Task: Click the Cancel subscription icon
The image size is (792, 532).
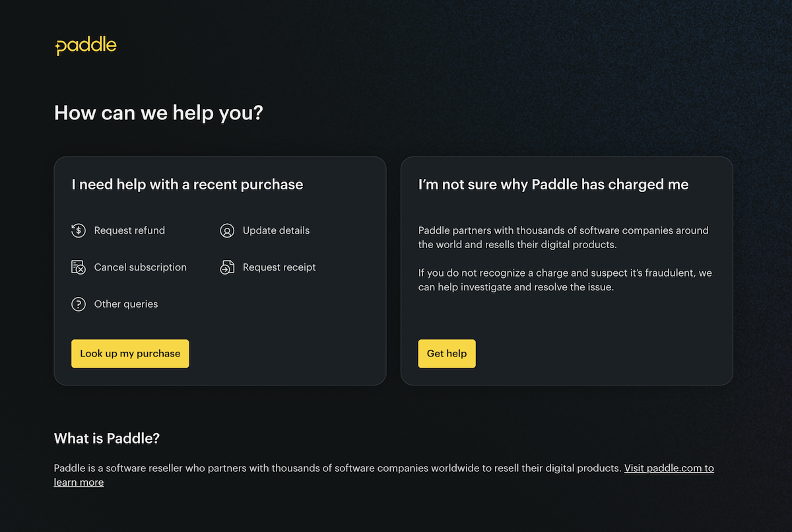Action: pos(79,267)
